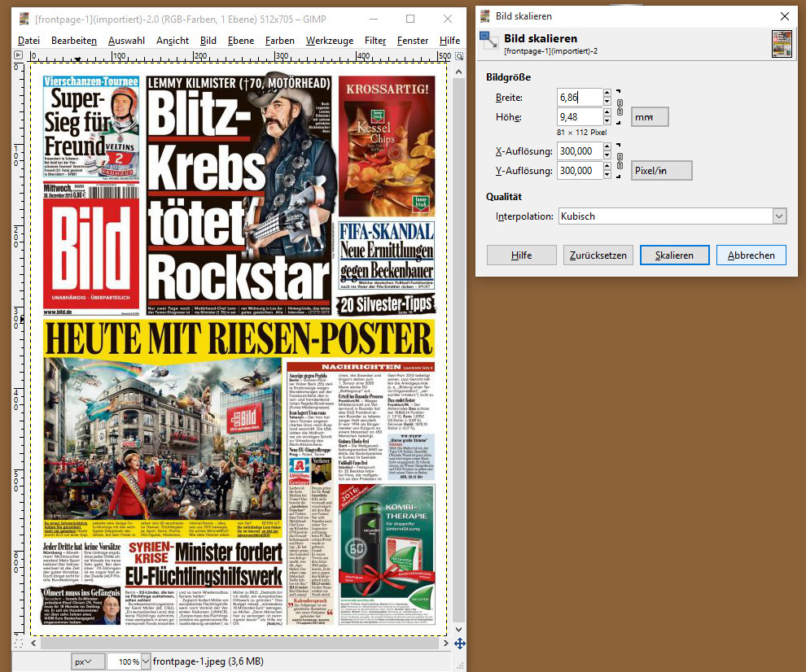Increase Y-Auflösung with the up arrow
The height and width of the screenshot is (672, 806).
(607, 166)
